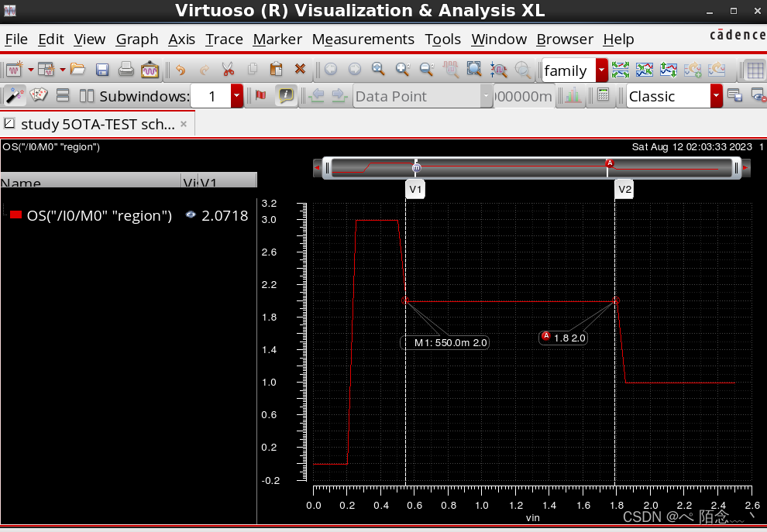Expand the new window options arrow
Viewport: 767px width, 532px height.
point(31,70)
